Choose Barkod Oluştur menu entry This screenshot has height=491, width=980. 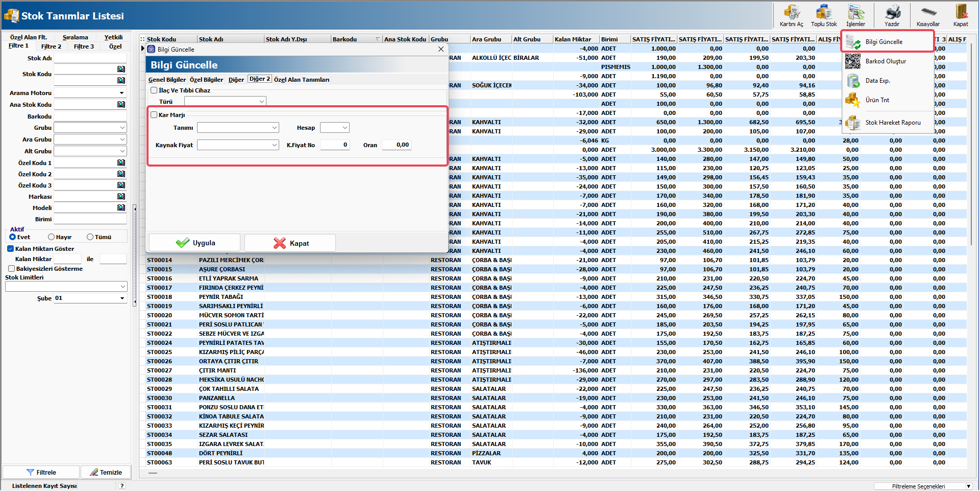[887, 61]
